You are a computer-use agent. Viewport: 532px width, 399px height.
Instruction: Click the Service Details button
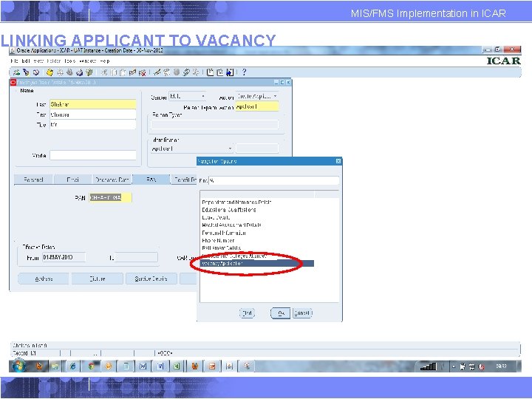click(x=151, y=279)
